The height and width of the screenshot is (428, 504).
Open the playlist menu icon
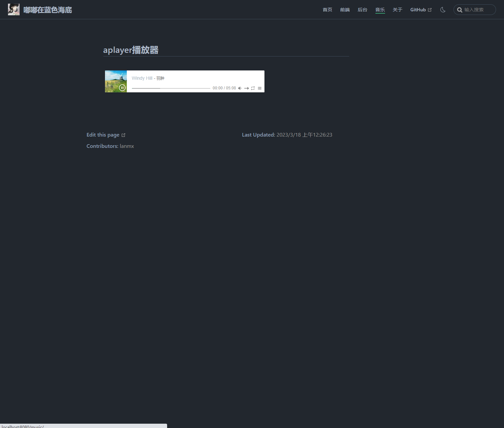tap(259, 88)
